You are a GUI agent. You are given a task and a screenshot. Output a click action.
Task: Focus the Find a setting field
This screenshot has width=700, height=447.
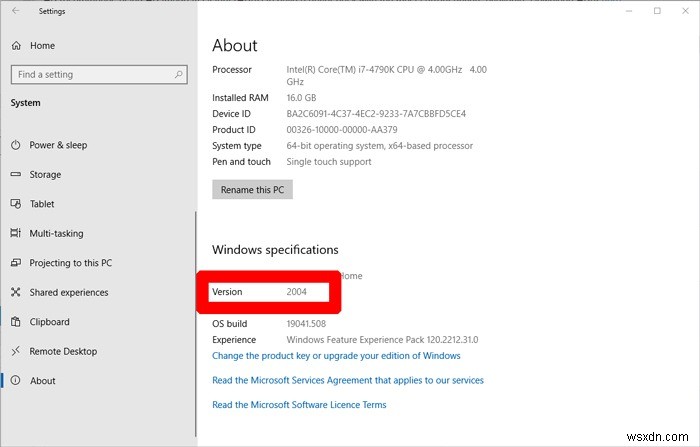coord(99,75)
